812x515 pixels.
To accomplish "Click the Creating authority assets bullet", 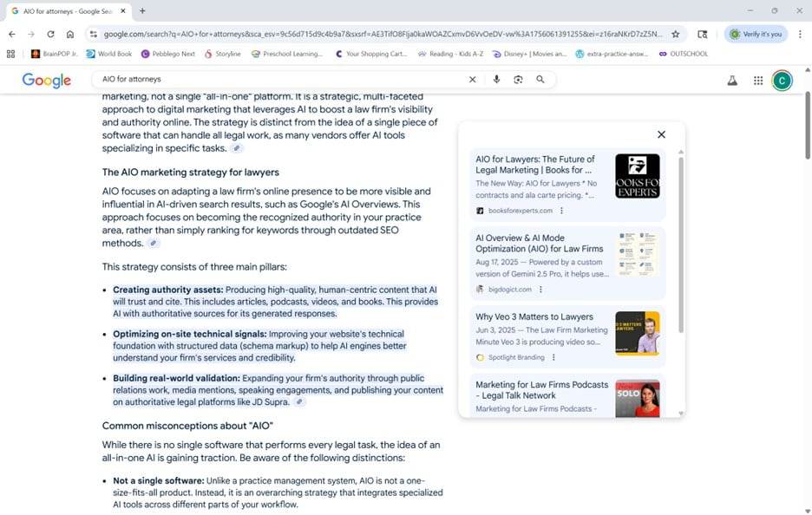I will coord(276,302).
